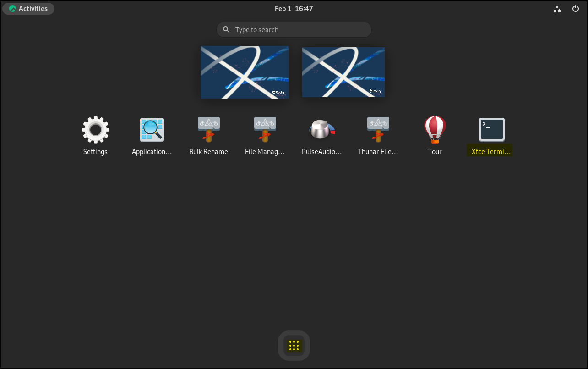
Task: Open PulseAudio Volume Control
Action: (321, 129)
